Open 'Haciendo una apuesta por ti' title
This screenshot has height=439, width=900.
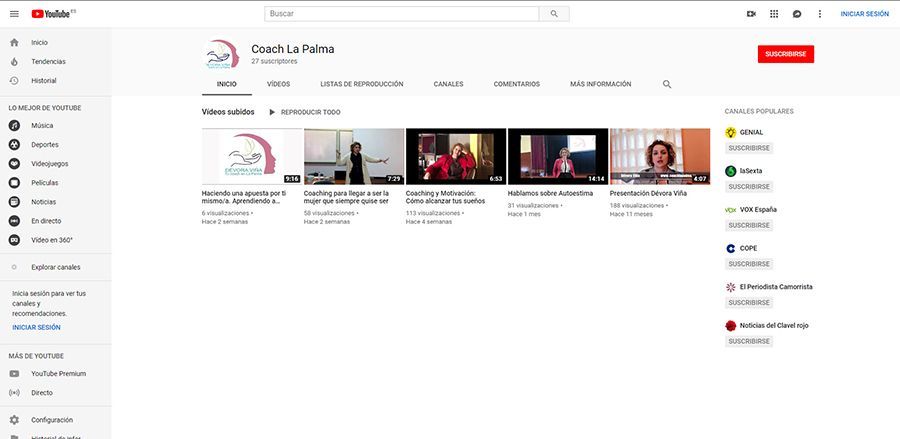[244, 197]
